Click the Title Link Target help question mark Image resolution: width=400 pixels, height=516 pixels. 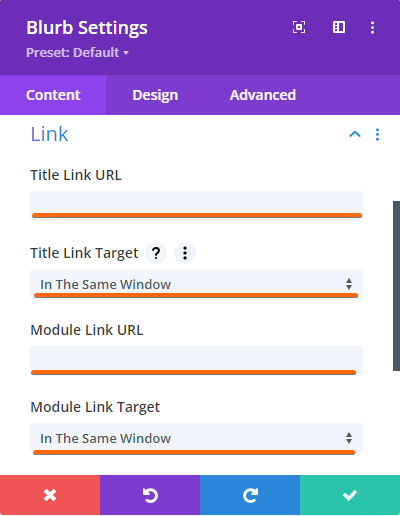[x=156, y=253]
